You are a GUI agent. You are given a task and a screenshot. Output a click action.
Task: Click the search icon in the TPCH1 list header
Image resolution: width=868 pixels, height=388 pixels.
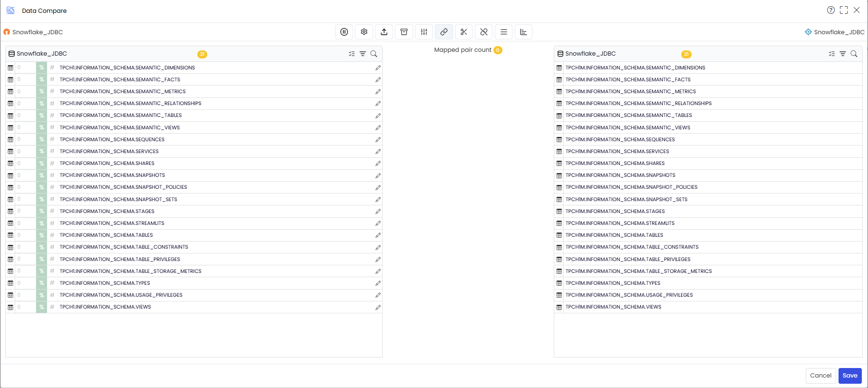pyautogui.click(x=374, y=54)
